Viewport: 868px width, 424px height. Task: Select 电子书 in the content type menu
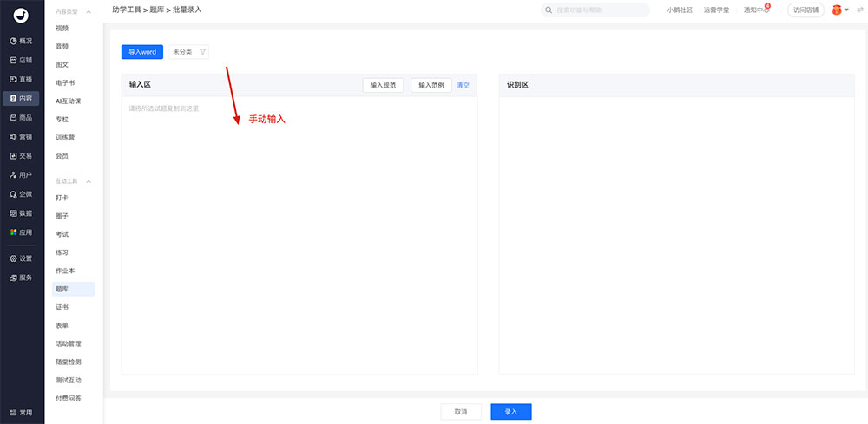[65, 82]
